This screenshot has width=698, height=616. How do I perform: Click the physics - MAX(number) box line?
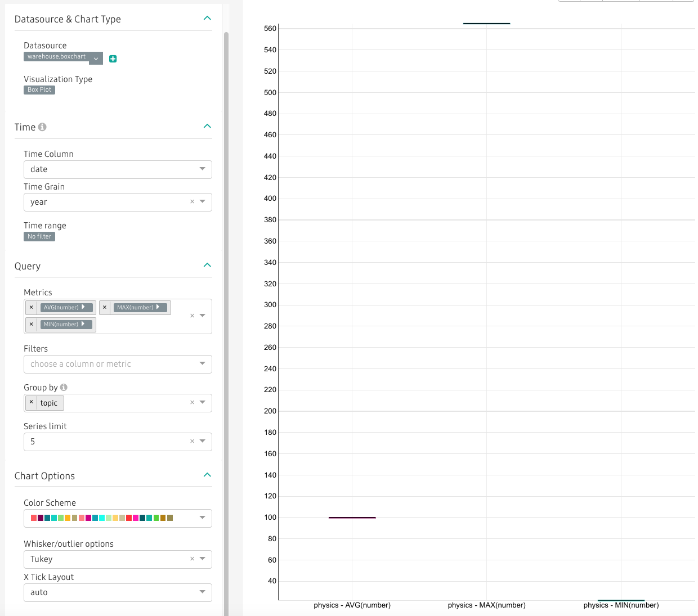coord(487,24)
